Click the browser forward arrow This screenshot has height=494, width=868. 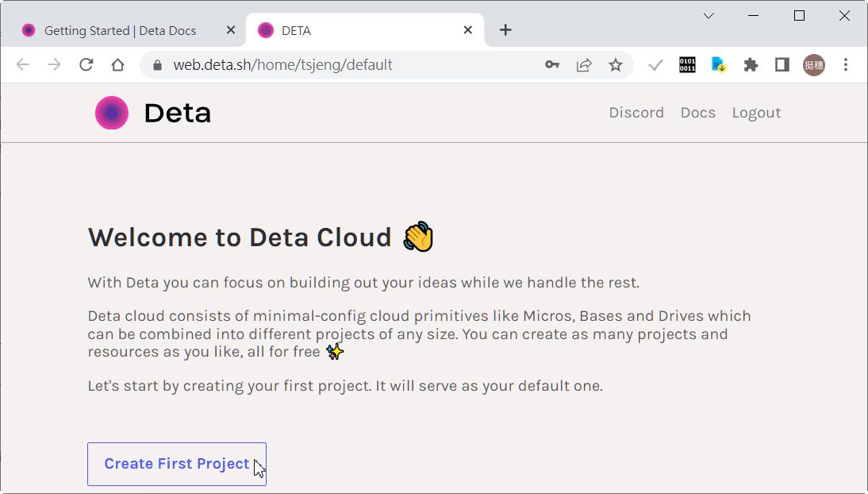(x=54, y=65)
